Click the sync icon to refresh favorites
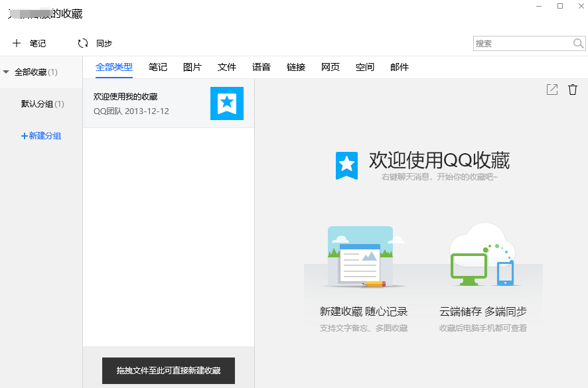The image size is (588, 388). tap(82, 43)
